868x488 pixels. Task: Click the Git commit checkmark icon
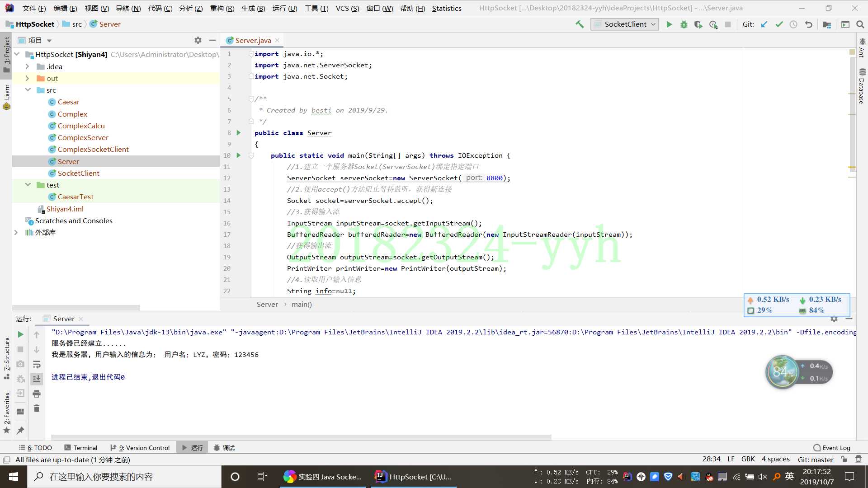780,24
